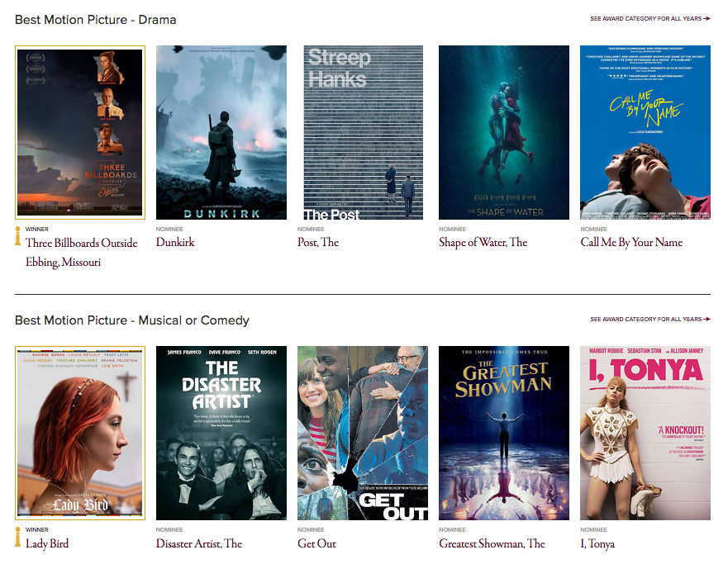
Task: Select The Post poster image
Action: point(363,132)
